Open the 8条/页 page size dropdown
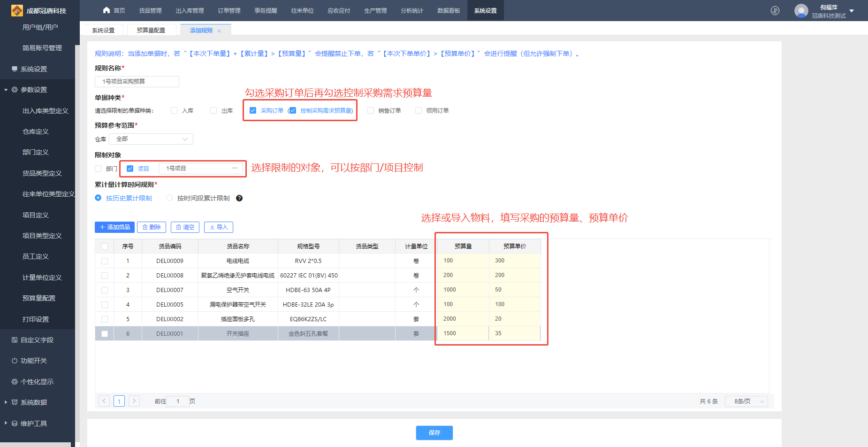The width and height of the screenshot is (868, 447). pyautogui.click(x=746, y=401)
